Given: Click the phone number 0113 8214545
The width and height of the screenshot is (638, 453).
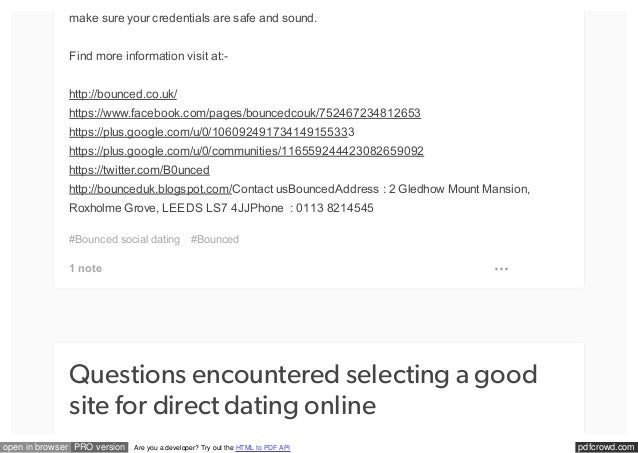Looking at the screenshot, I should click(x=334, y=208).
